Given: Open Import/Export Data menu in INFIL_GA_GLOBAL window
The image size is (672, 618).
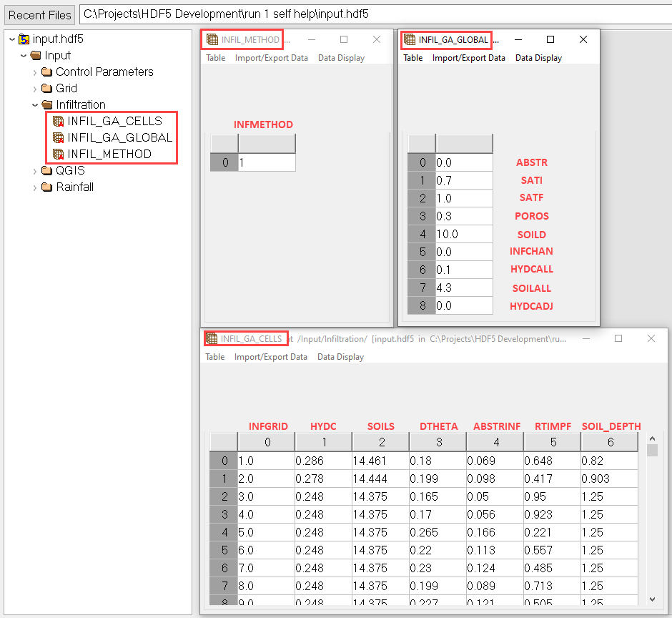Looking at the screenshot, I should (468, 58).
